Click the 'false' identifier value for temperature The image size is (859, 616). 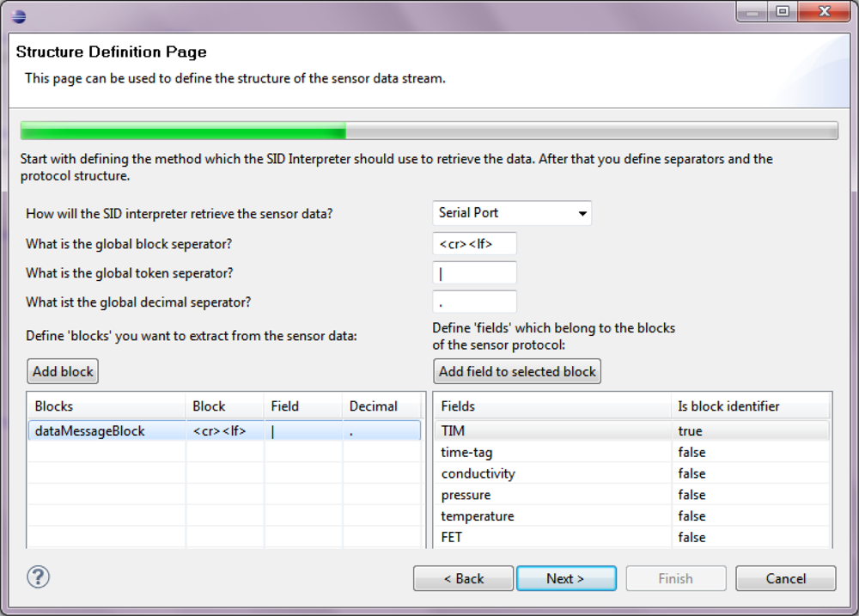[691, 516]
